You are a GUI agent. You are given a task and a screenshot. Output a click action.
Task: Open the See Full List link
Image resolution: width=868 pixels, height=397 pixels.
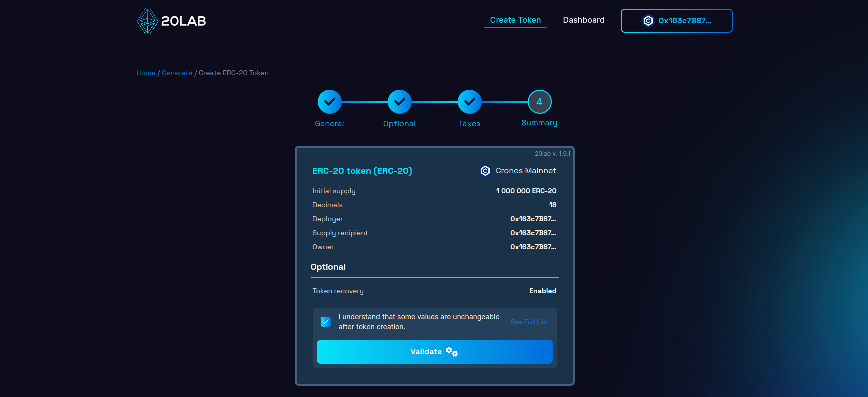[529, 322]
